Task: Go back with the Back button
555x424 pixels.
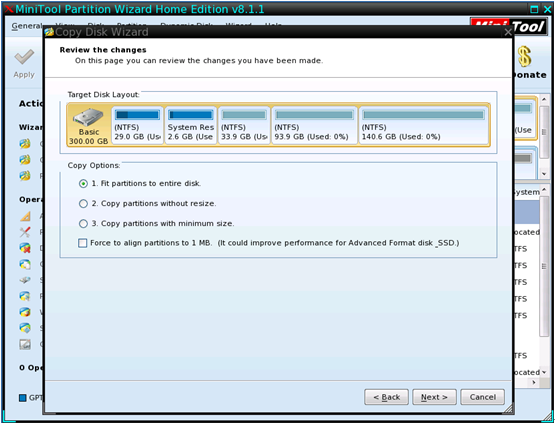Action: click(386, 397)
